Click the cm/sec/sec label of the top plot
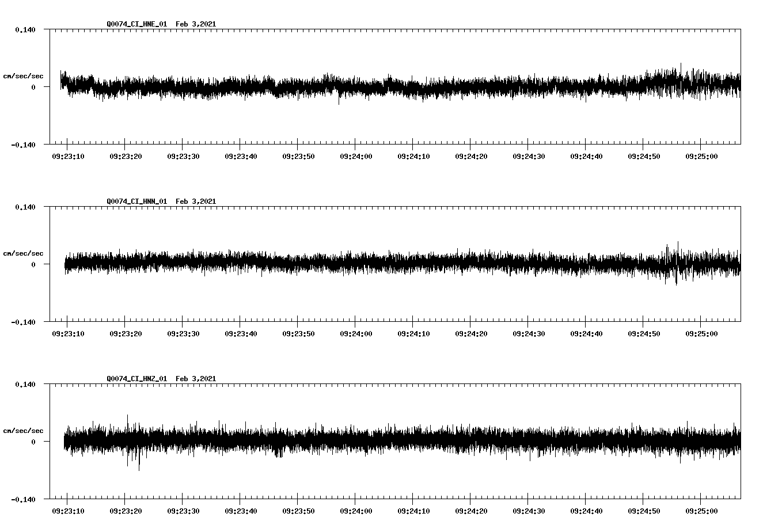Screen dimensions: 782x532 (x=24, y=76)
